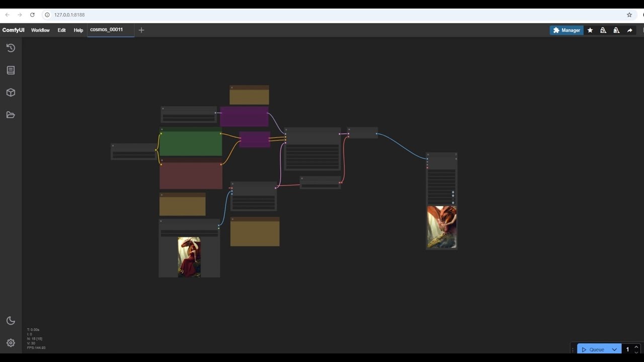The height and width of the screenshot is (362, 644).
Task: Click the share arrow icon
Action: [x=629, y=30]
